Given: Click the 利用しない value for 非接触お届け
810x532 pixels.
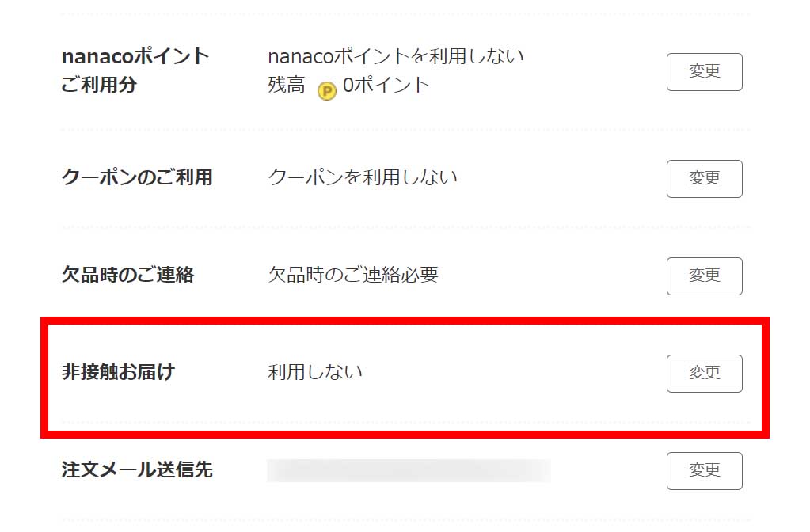Looking at the screenshot, I should point(315,372).
